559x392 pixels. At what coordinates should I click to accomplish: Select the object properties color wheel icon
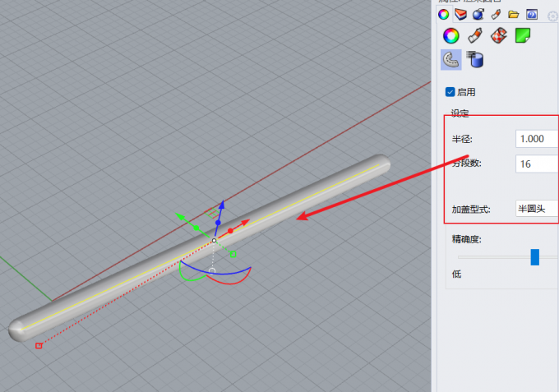pyautogui.click(x=450, y=35)
